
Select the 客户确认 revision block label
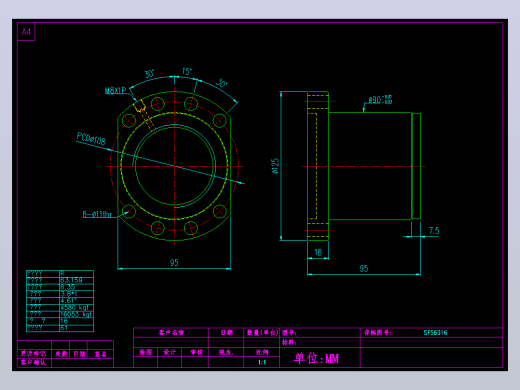[33, 362]
